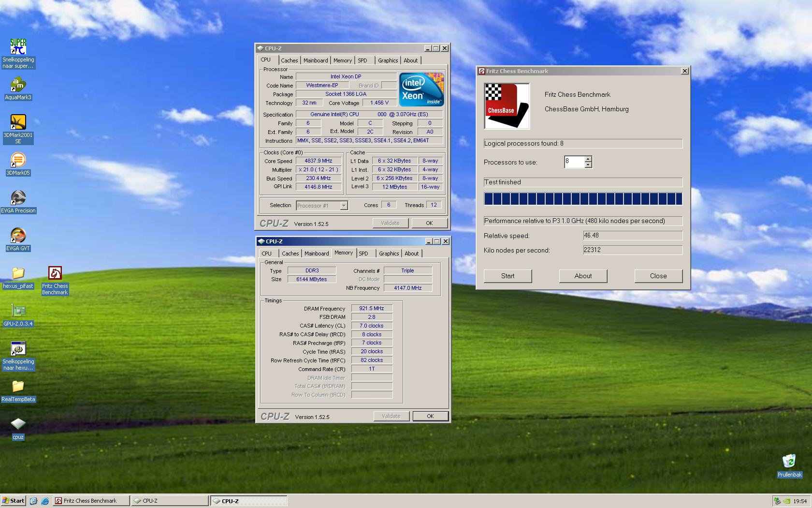Open Graphics tab in lower CPU-Z window
The image size is (812, 508).
(389, 254)
